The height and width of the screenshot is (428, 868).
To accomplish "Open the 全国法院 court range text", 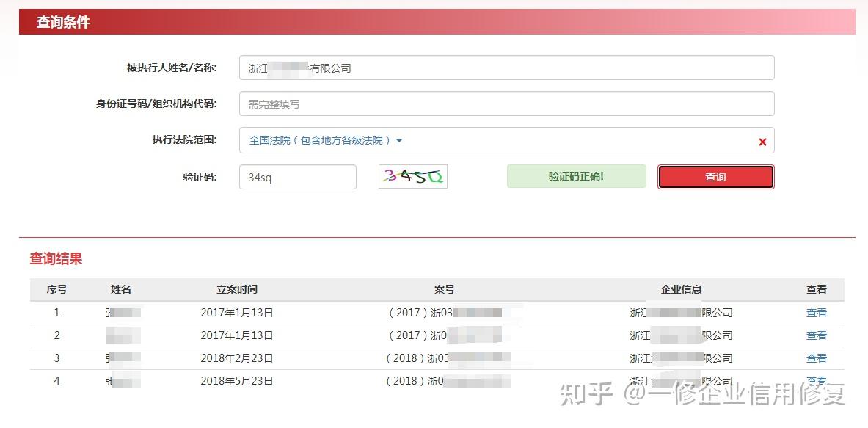I will click(x=318, y=140).
